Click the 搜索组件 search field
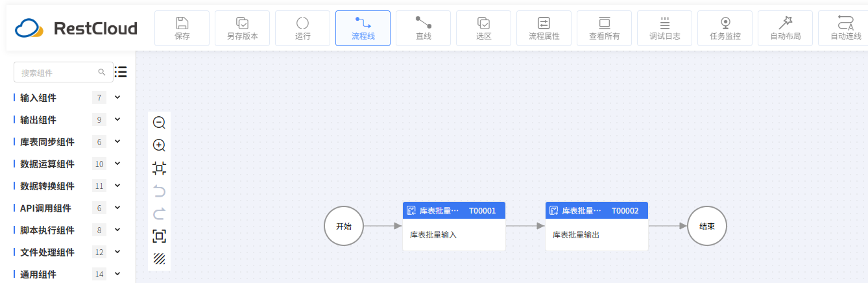This screenshot has width=868, height=283. (x=64, y=73)
